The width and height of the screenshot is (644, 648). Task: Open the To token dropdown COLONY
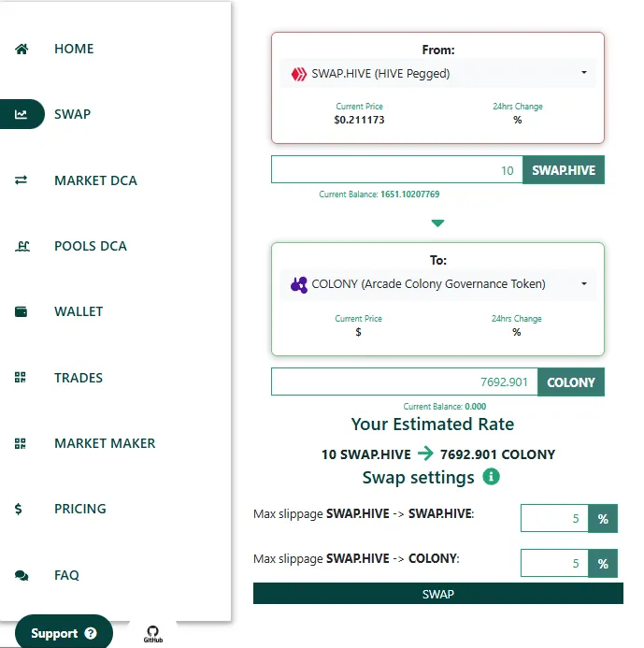tap(437, 284)
